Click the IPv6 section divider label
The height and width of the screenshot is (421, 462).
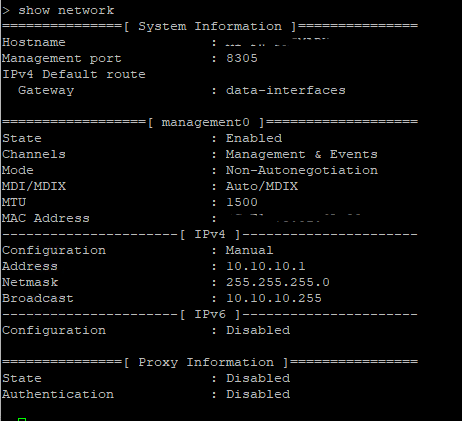click(x=210, y=314)
